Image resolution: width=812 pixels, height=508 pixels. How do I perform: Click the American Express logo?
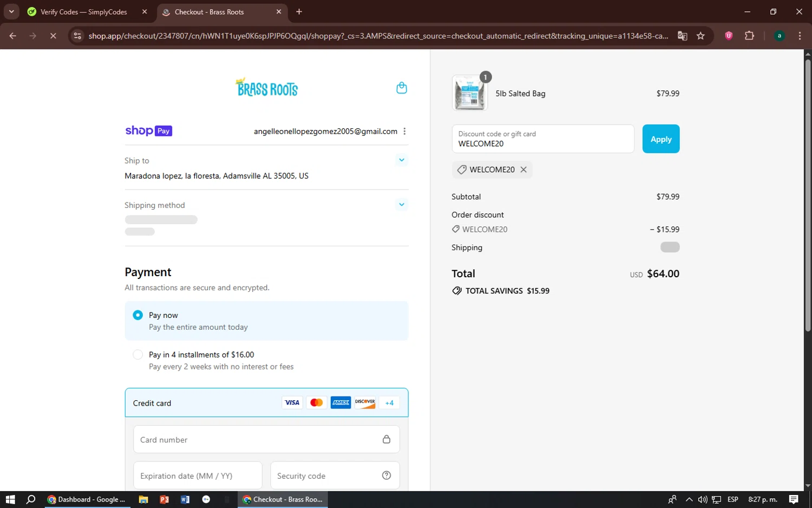click(x=341, y=402)
